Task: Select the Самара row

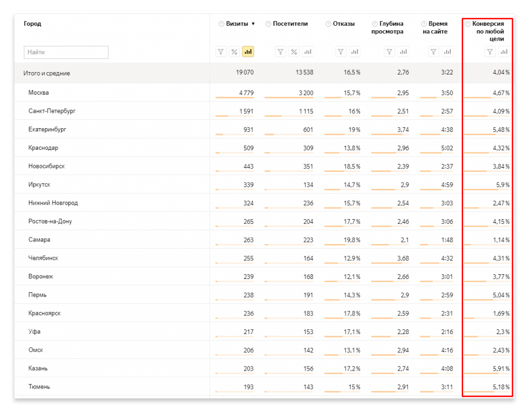Action: [x=264, y=239]
